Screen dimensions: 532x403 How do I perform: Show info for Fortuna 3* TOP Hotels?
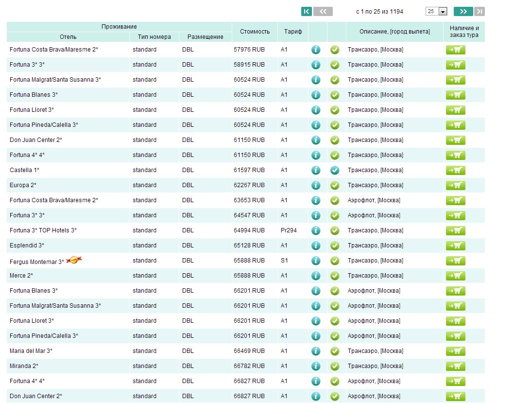click(316, 230)
